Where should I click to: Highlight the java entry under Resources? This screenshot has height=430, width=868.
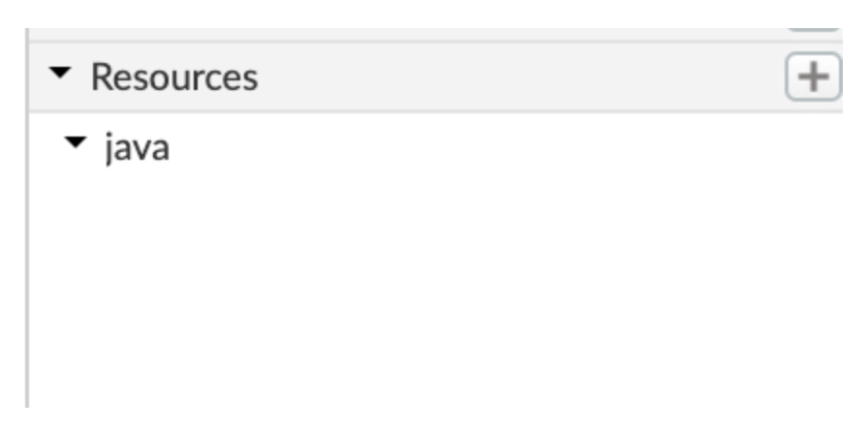137,148
